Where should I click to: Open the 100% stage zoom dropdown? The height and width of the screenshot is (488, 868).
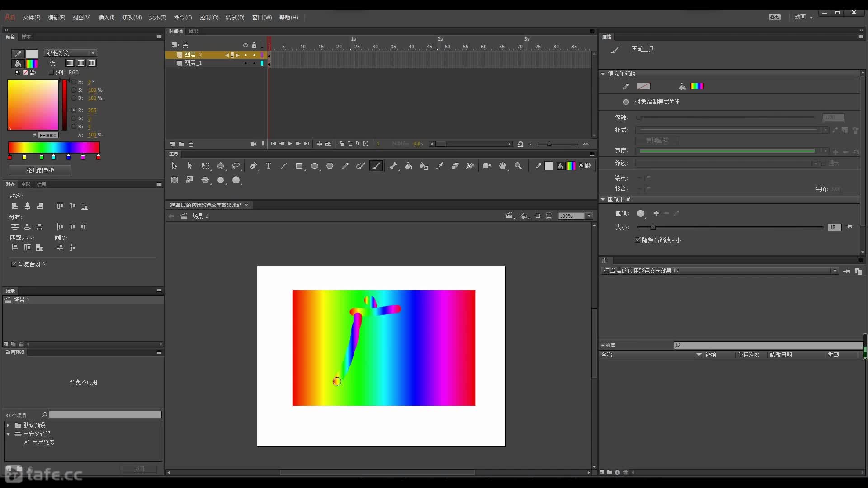pyautogui.click(x=589, y=216)
